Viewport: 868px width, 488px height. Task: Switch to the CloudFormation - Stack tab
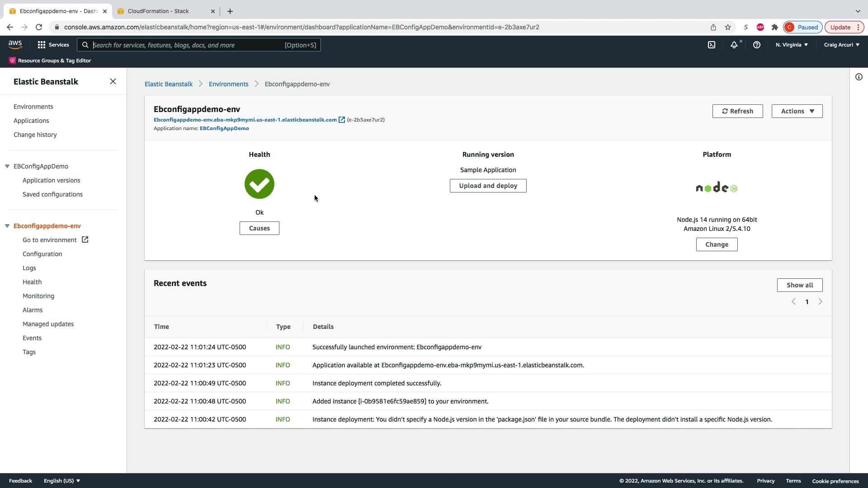pos(158,11)
